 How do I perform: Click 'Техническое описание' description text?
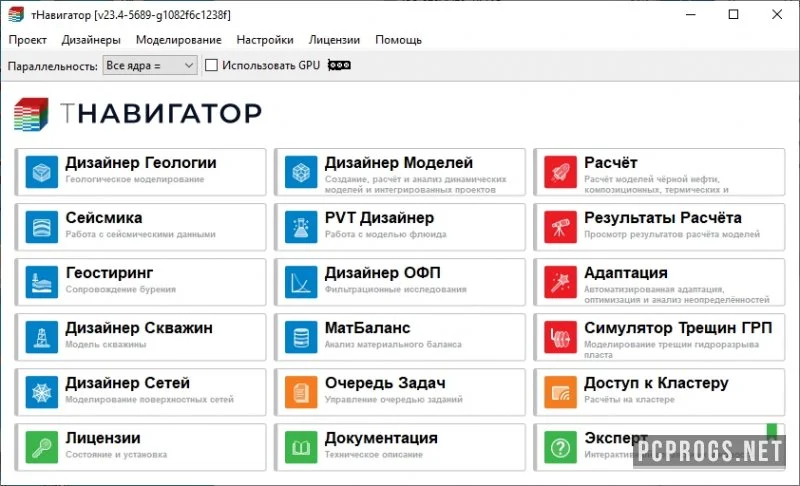click(374, 455)
